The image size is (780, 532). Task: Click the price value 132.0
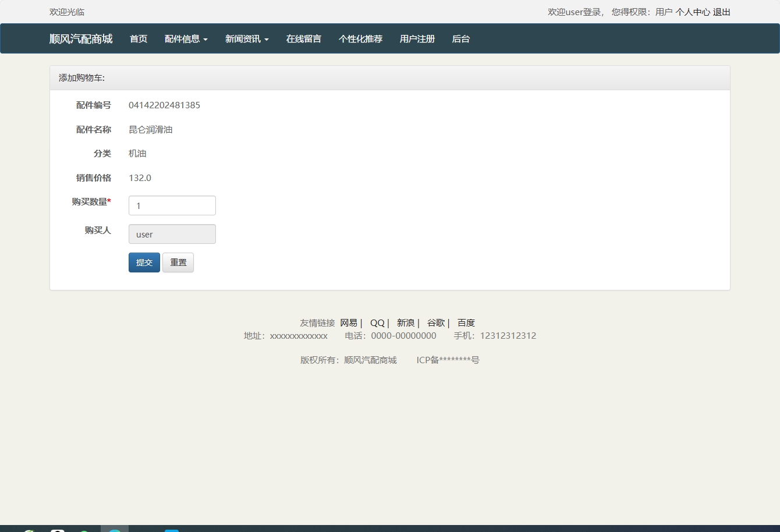click(x=140, y=178)
